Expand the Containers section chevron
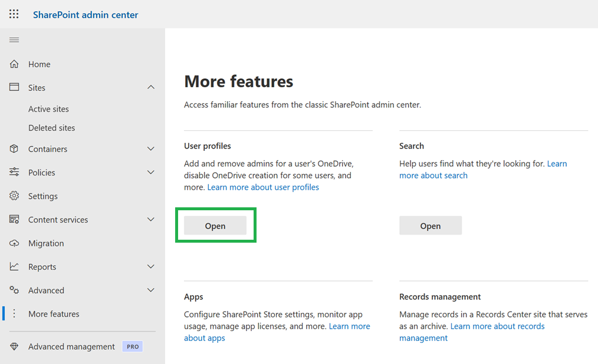This screenshot has width=598, height=364. [x=151, y=148]
